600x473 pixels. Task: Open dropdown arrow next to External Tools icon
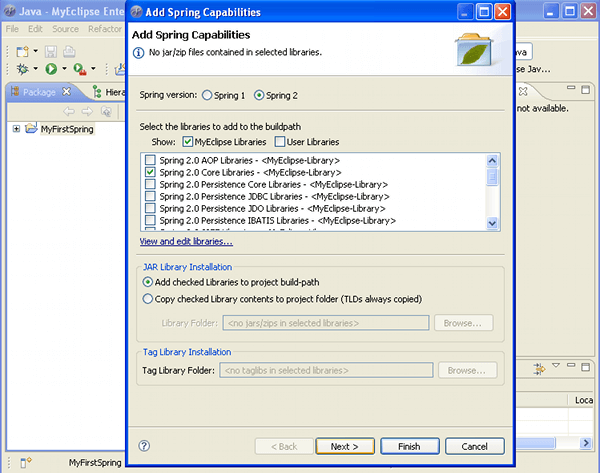(x=93, y=69)
